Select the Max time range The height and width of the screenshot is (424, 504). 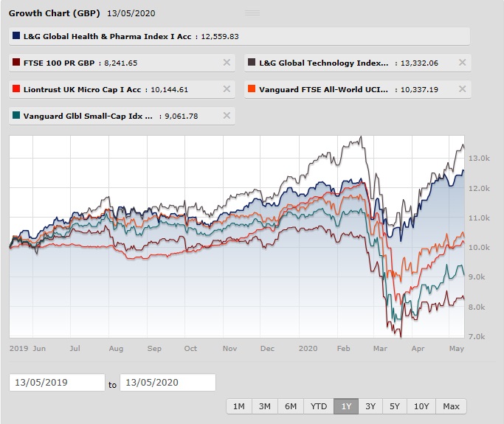451,406
